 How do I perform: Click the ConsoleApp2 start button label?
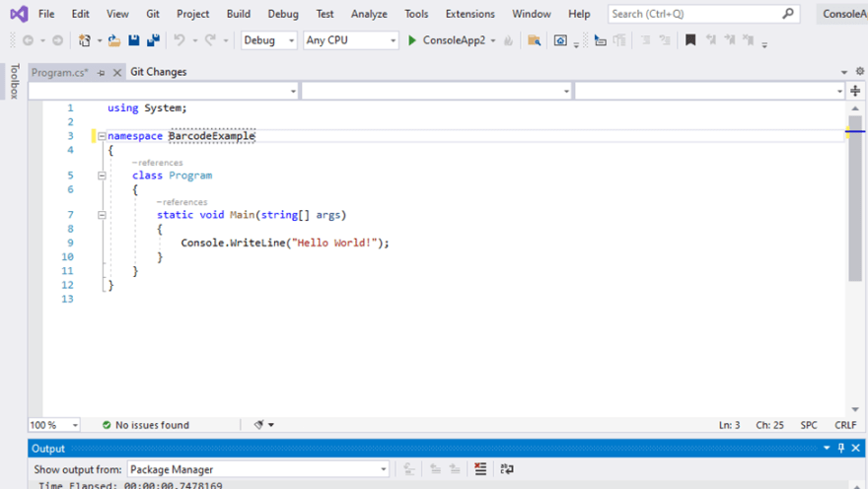[x=454, y=40]
